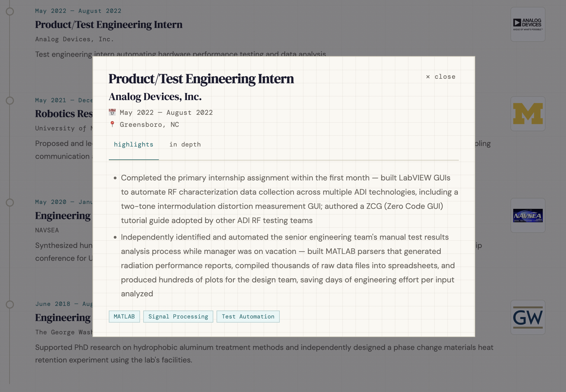
Task: Click the Signal Processing tag
Action: point(178,317)
